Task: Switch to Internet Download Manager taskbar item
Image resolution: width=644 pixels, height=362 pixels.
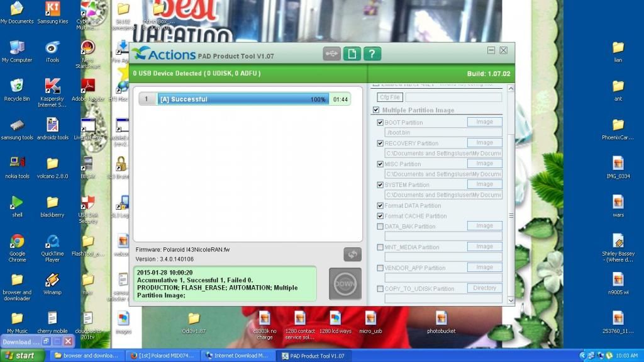Action: point(238,356)
